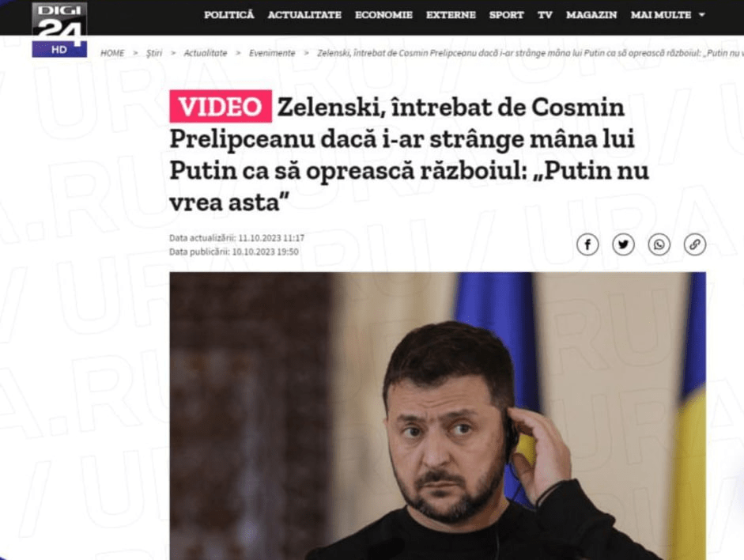Open the MAGAZIN section

point(591,15)
